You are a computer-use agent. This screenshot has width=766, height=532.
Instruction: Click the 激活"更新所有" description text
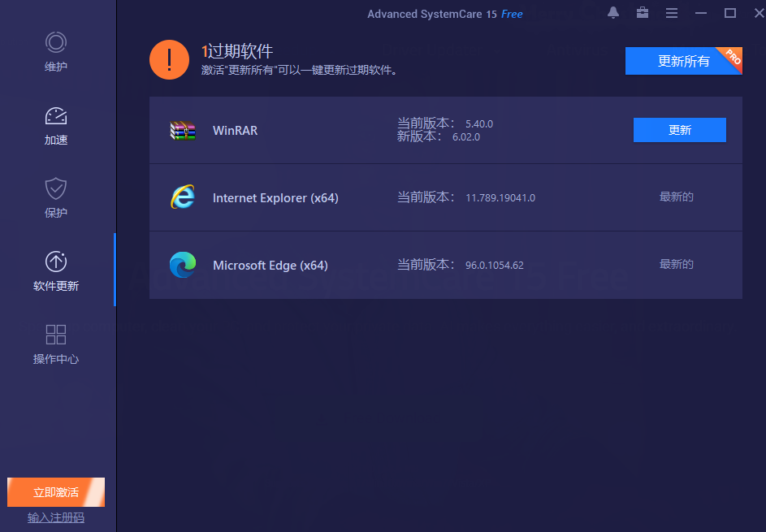click(x=301, y=71)
